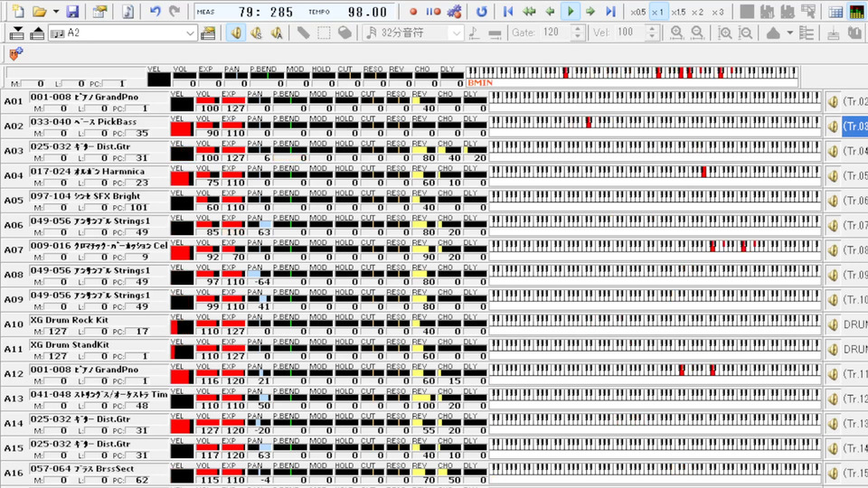Viewport: 868px width, 488px height.
Task: Create a new file with the New icon
Action: coord(18,11)
